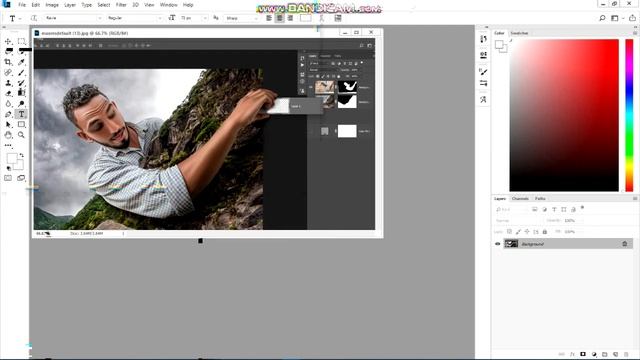The width and height of the screenshot is (640, 360).
Task: Change screen mode from toolbar bottom
Action: coord(21,178)
